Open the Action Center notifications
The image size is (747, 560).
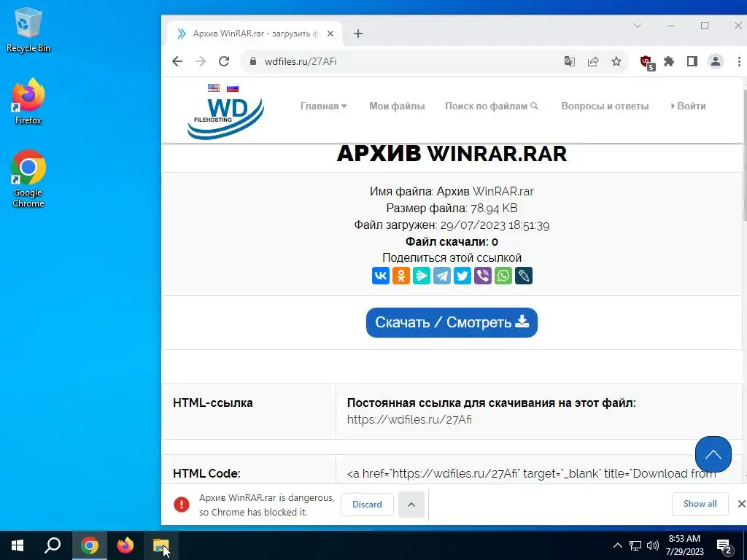(724, 546)
